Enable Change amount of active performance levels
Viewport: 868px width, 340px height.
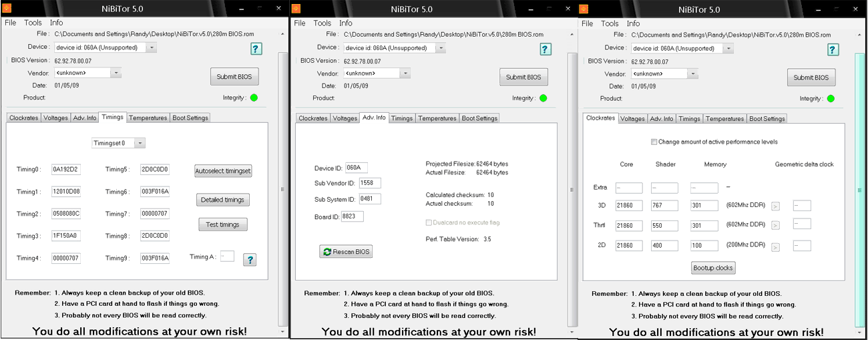point(654,142)
